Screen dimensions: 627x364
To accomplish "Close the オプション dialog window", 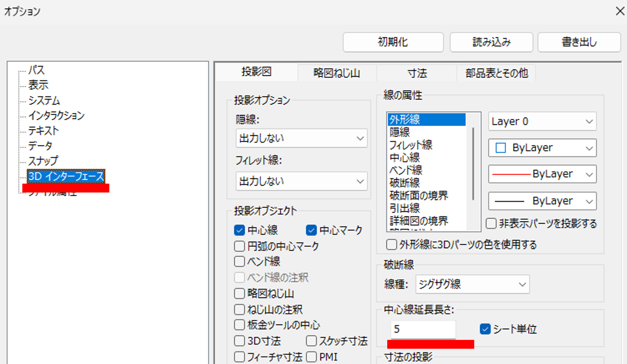I will 619,11.
